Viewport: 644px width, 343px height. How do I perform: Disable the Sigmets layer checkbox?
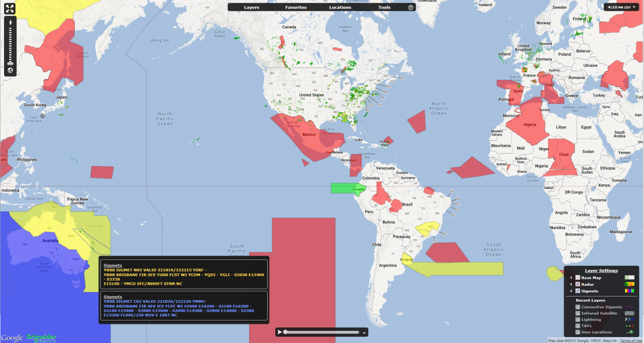(578, 291)
